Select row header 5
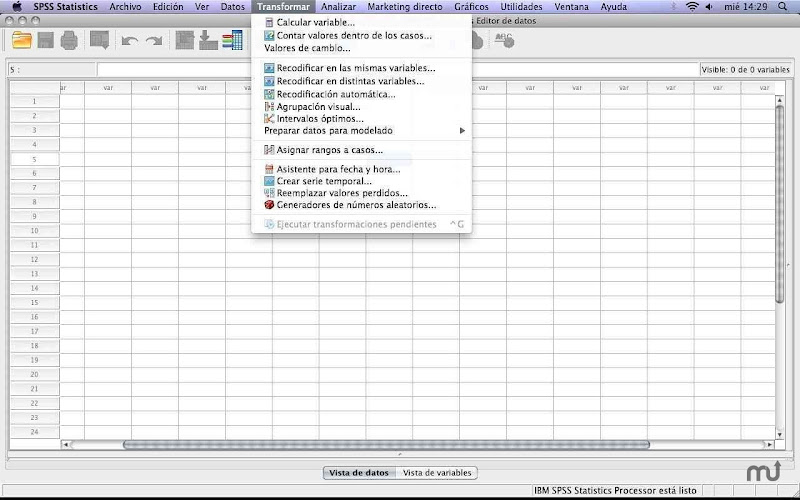The height and width of the screenshot is (500, 800). click(35, 159)
